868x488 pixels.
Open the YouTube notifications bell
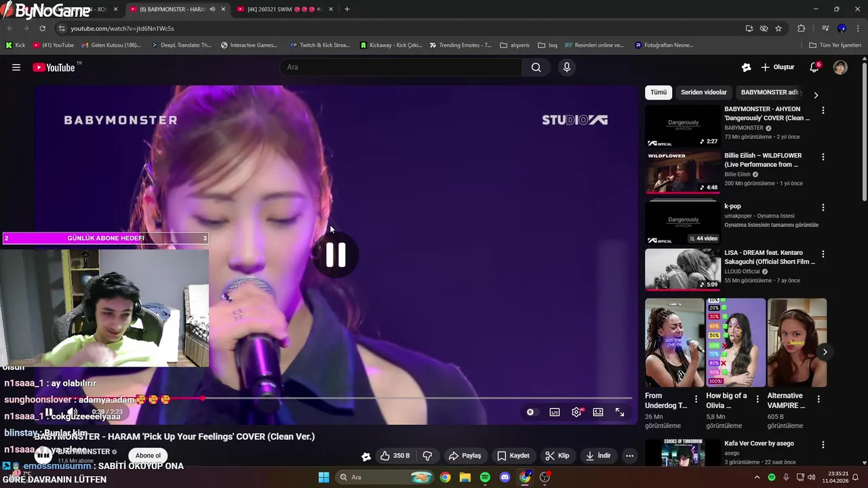(814, 67)
